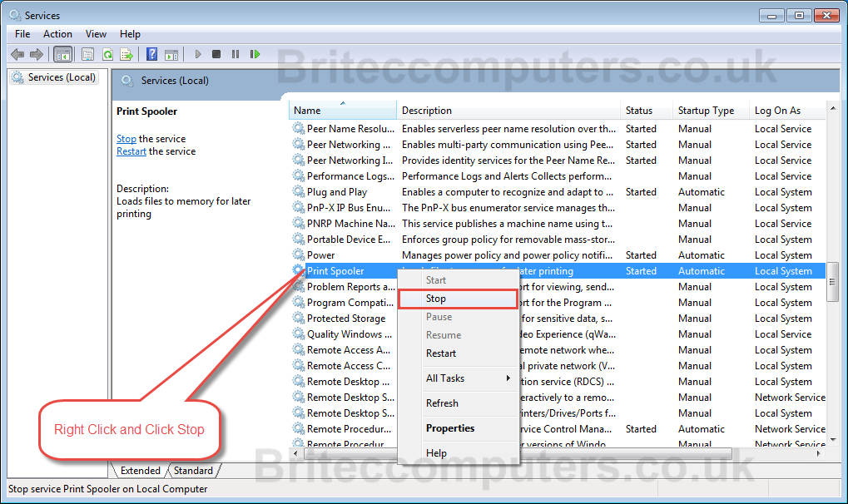
Task: Select Services (Local) in the tree
Action: (x=62, y=77)
